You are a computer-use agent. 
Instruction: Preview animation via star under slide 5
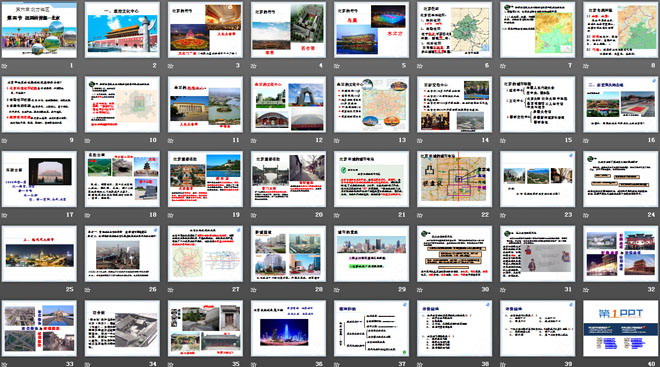[337, 66]
